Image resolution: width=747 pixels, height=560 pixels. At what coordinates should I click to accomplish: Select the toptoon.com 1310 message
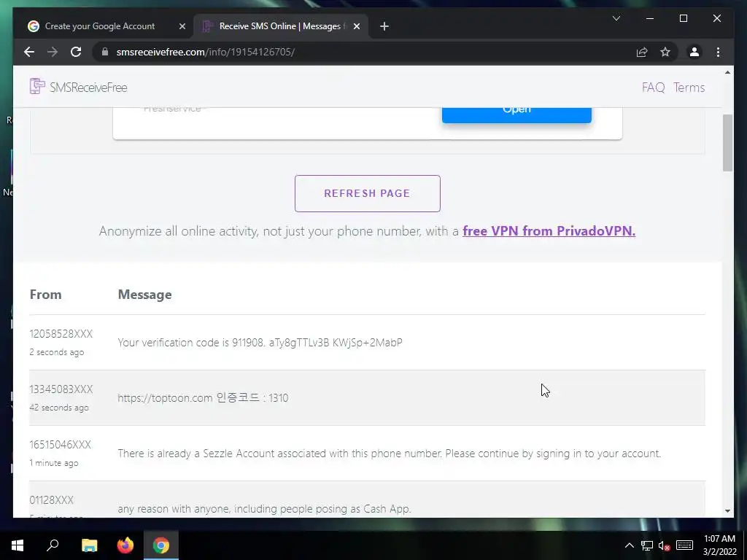pyautogui.click(x=203, y=397)
